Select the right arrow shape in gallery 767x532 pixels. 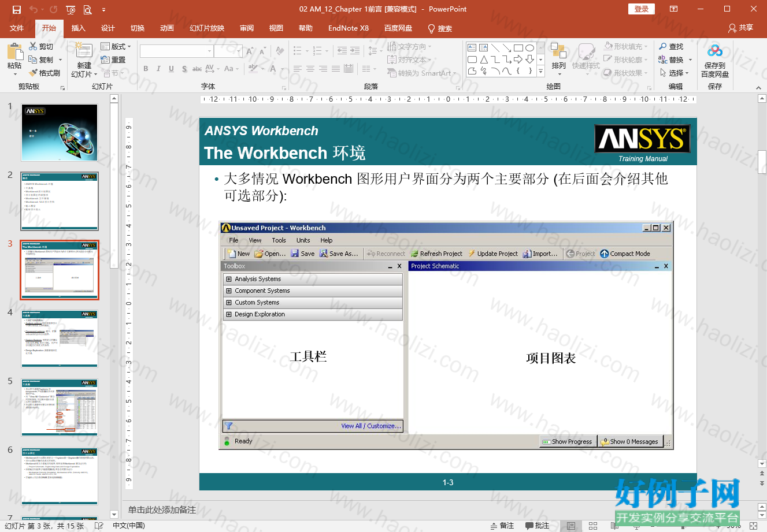coord(518,59)
